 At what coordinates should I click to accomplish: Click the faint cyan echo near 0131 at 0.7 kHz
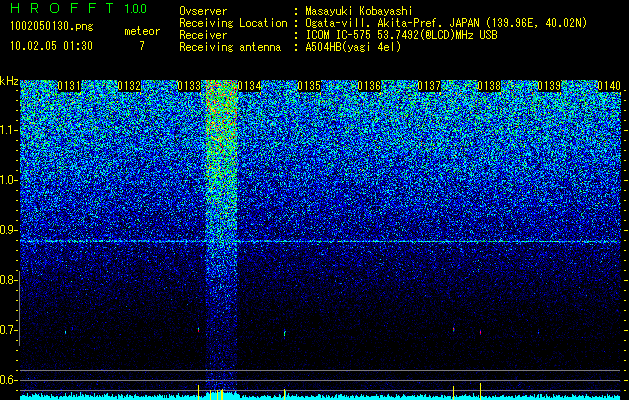pyautogui.click(x=65, y=332)
